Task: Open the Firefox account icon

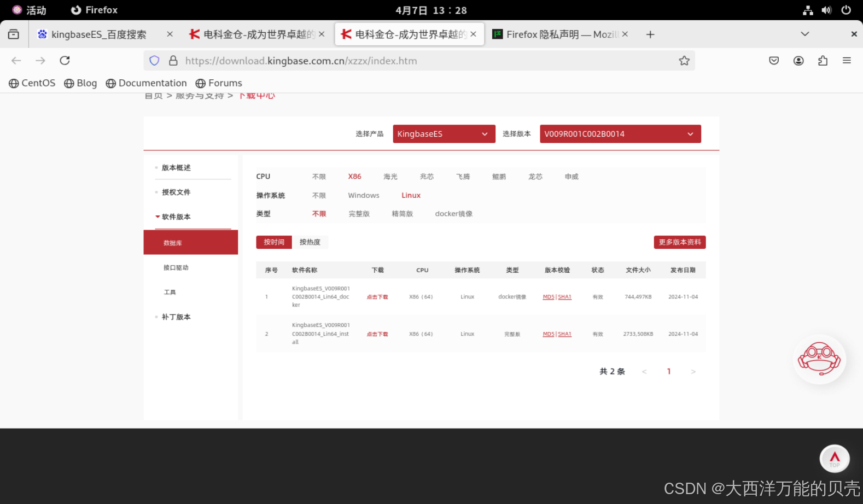Action: [x=798, y=61]
